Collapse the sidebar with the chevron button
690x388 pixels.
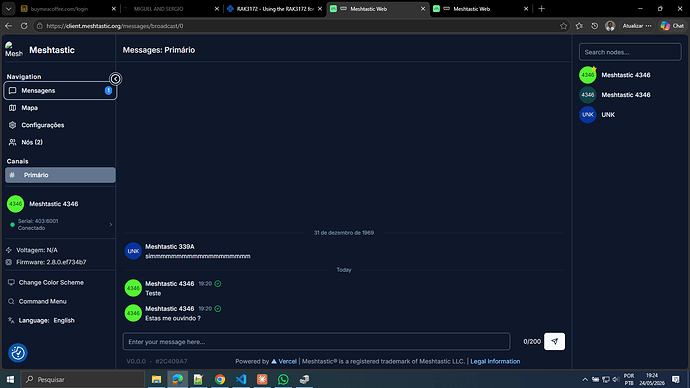115,79
